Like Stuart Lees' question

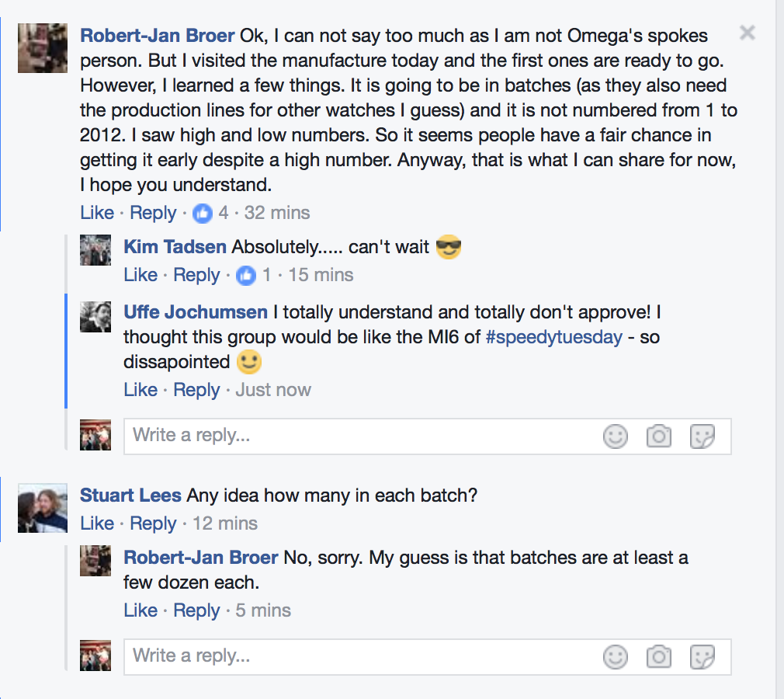96,523
